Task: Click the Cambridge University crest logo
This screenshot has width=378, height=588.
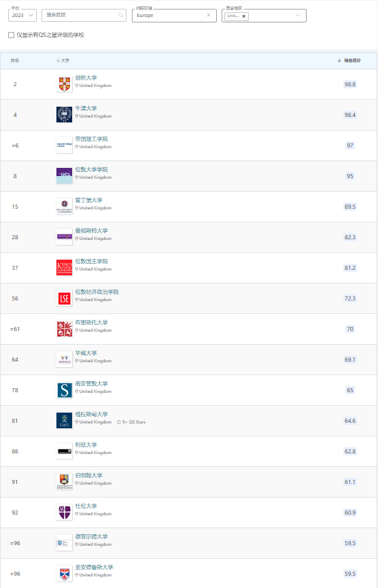Action: tap(64, 84)
